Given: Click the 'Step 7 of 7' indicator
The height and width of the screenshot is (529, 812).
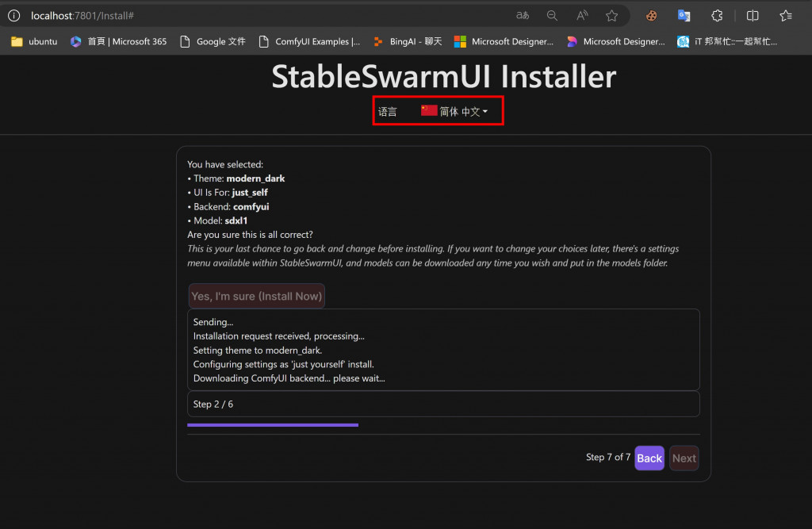Looking at the screenshot, I should click(x=608, y=457).
